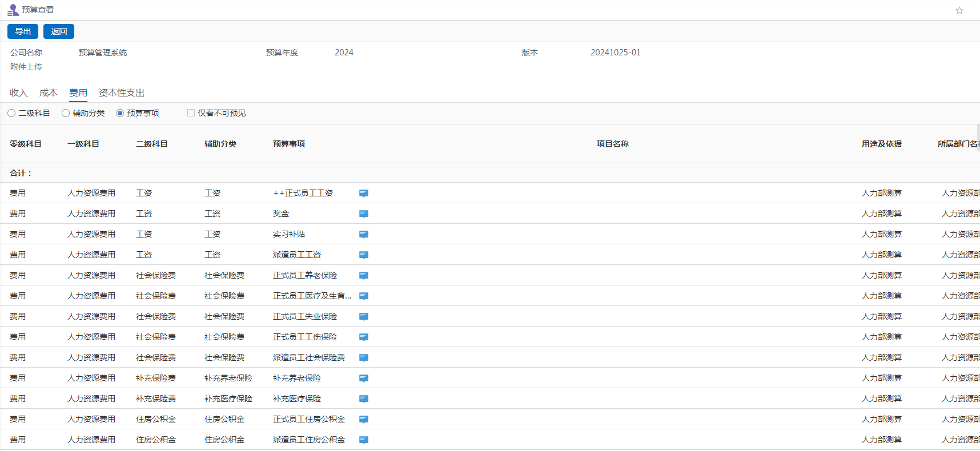Open comment icon for 派遣员工住房公积金

click(x=364, y=440)
